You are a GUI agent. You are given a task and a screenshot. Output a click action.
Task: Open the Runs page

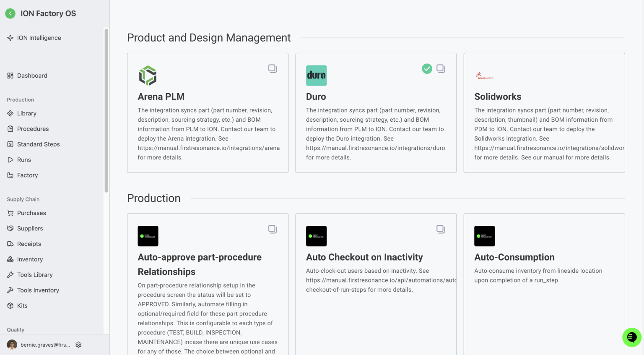point(24,160)
